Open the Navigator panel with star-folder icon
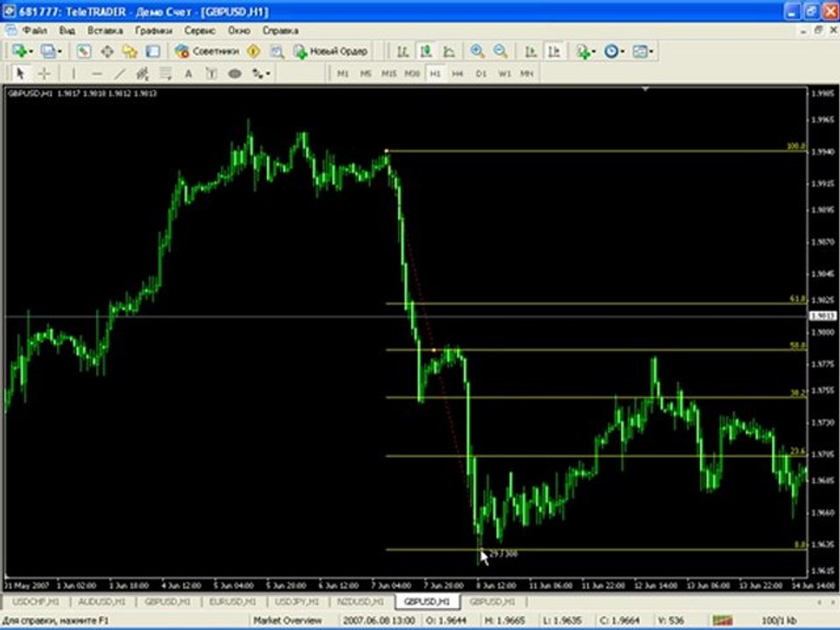Image resolution: width=840 pixels, height=630 pixels. click(x=129, y=52)
